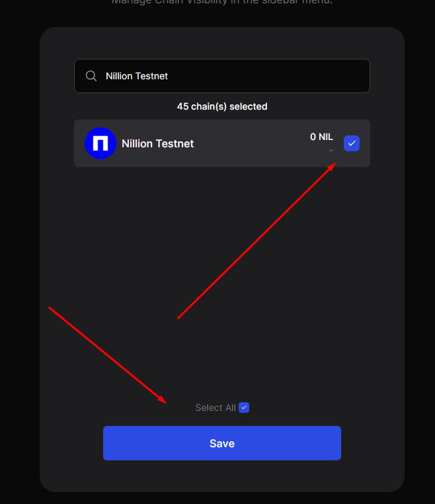Save the chain visibility selection

(222, 443)
